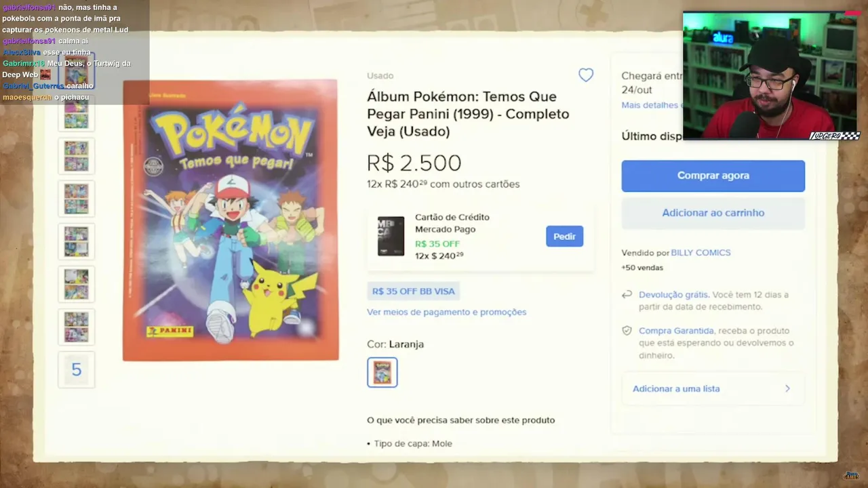Expand the chevron arrow in the add-to-list row
Image resolution: width=868 pixels, height=488 pixels.
click(x=787, y=388)
